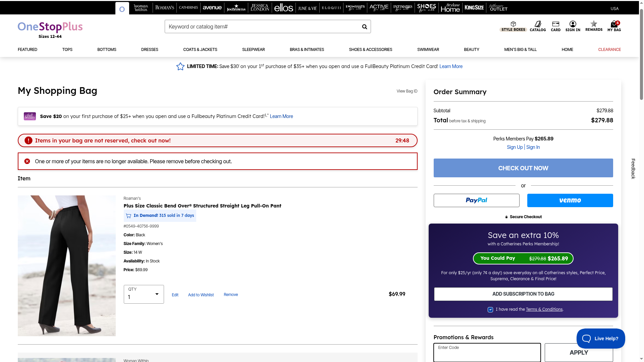Click the Card icon
644x362 pixels.
(555, 24)
